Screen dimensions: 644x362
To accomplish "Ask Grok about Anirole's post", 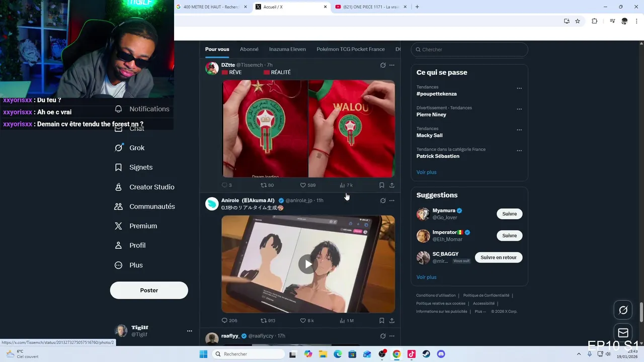I will (x=383, y=201).
